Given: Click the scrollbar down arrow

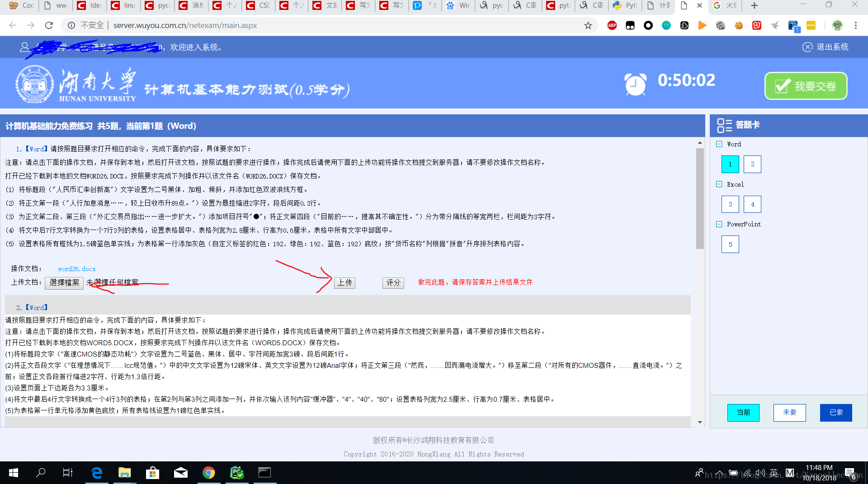Looking at the screenshot, I should [700, 422].
